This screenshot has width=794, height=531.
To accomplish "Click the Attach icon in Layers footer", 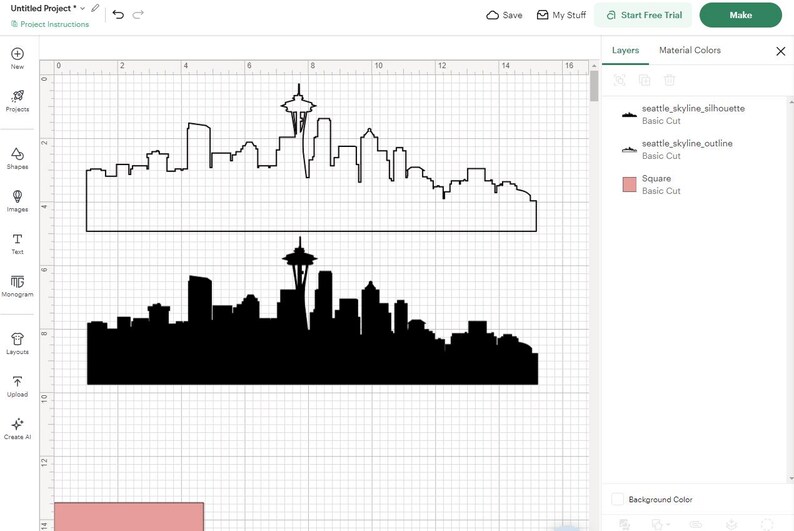I will 696,525.
